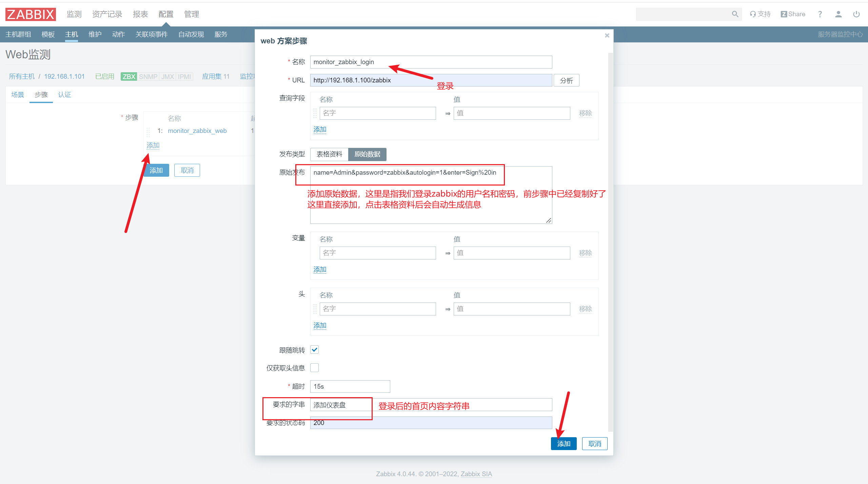
Task: Click the dialog 添加 submit button
Action: [x=564, y=444]
